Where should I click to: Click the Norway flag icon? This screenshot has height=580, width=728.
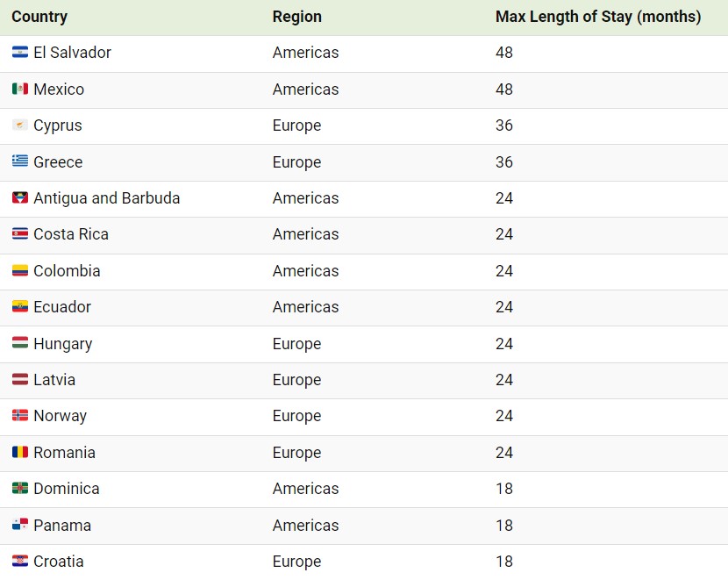20,415
